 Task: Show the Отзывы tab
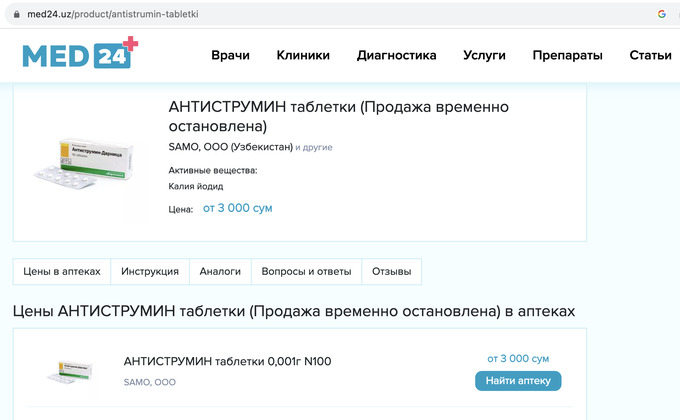[x=392, y=272]
